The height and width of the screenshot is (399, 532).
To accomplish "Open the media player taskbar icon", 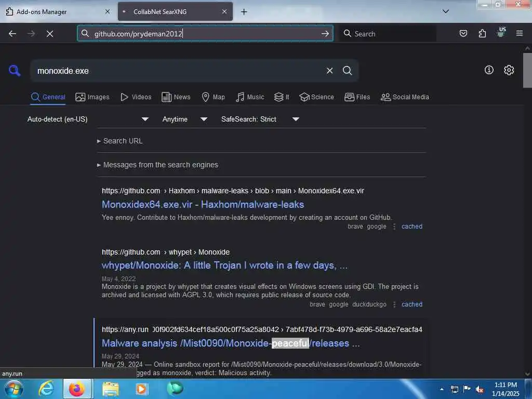I will click(141, 389).
